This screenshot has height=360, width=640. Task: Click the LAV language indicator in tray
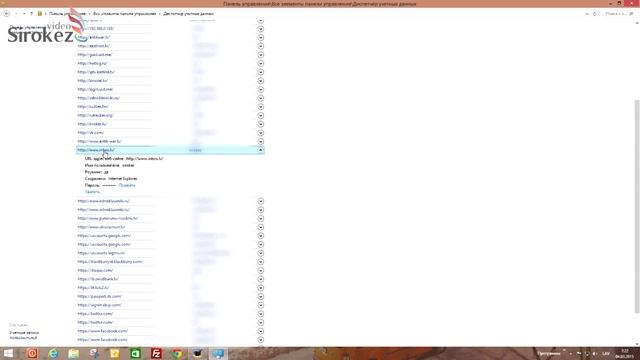(x=606, y=353)
